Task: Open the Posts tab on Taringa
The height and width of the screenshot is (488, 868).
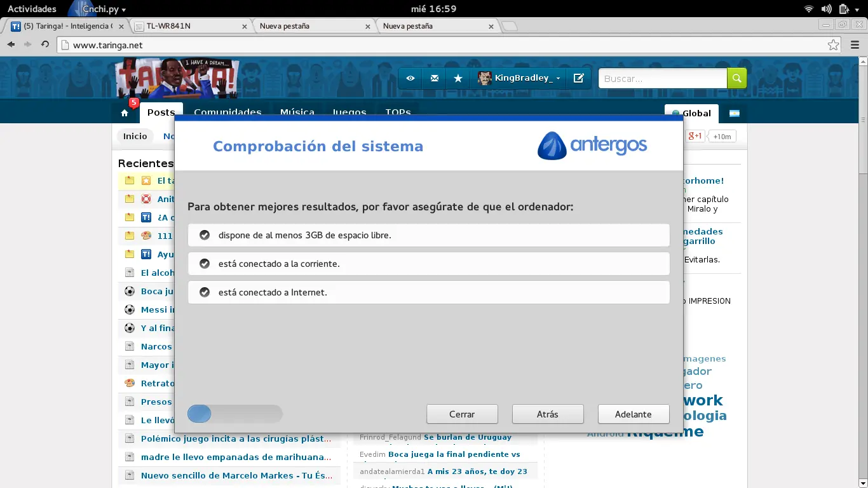Action: 161,112
